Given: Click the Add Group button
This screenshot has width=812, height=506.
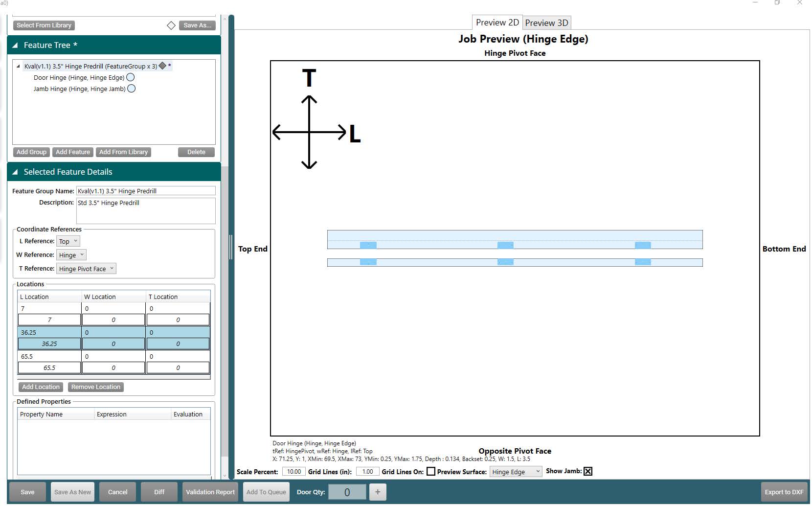Looking at the screenshot, I should click(31, 152).
